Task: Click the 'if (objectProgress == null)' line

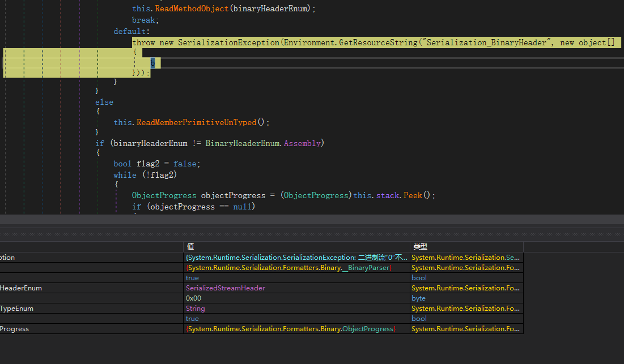Action: click(193, 207)
